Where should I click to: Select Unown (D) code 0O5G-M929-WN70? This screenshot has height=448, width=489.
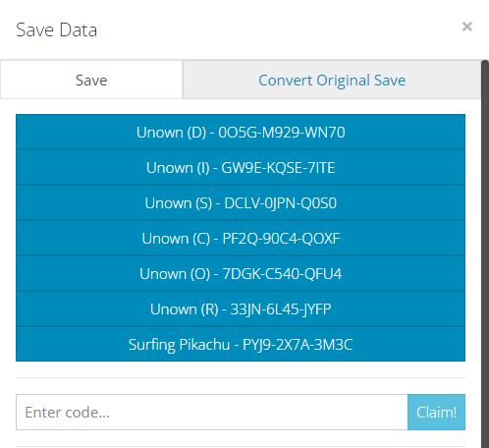[241, 132]
